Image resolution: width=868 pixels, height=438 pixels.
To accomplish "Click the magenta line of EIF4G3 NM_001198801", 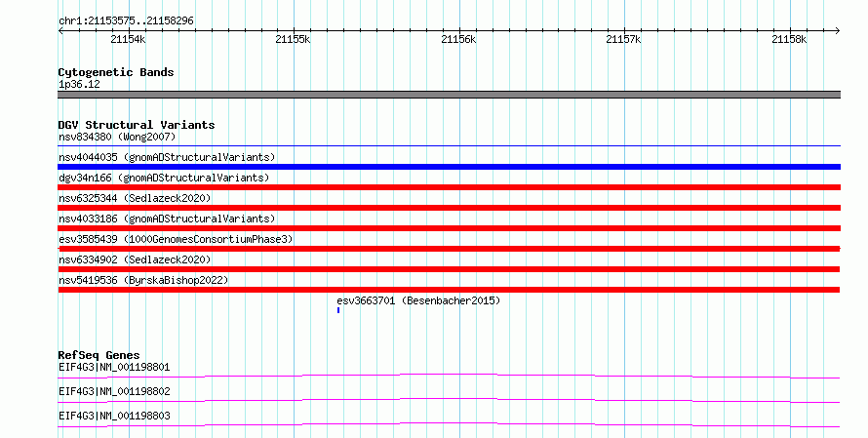I will click(449, 376).
